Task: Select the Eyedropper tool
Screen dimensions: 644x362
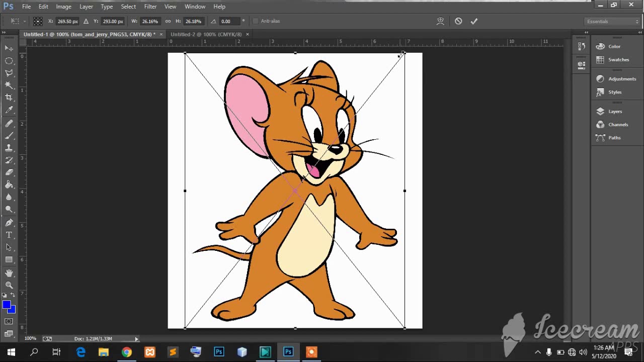Action: 9,110
